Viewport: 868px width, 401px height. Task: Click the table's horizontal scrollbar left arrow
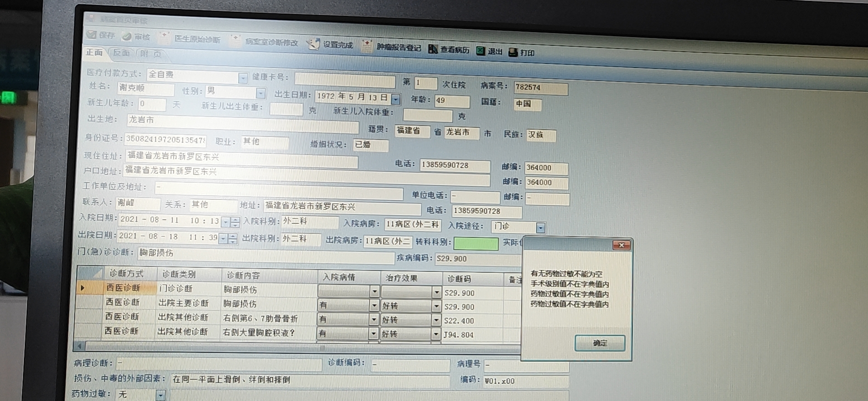pos(80,346)
